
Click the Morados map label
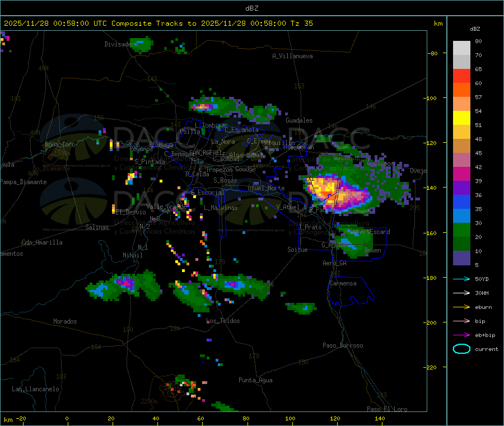[x=65, y=321]
